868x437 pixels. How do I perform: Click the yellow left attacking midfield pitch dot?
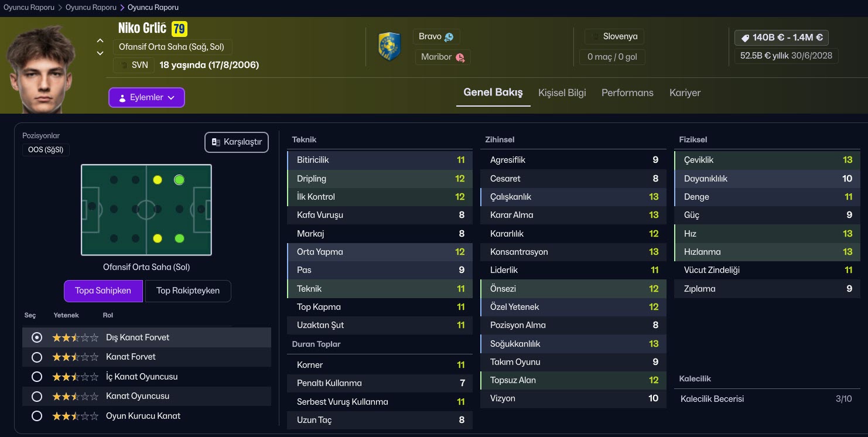pos(157,238)
